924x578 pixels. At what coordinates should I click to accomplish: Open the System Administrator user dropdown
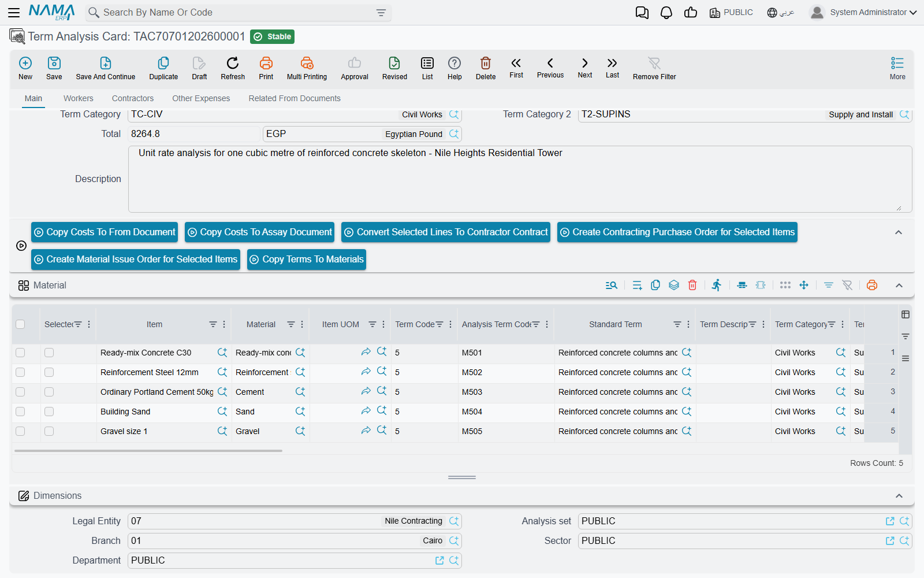(863, 12)
